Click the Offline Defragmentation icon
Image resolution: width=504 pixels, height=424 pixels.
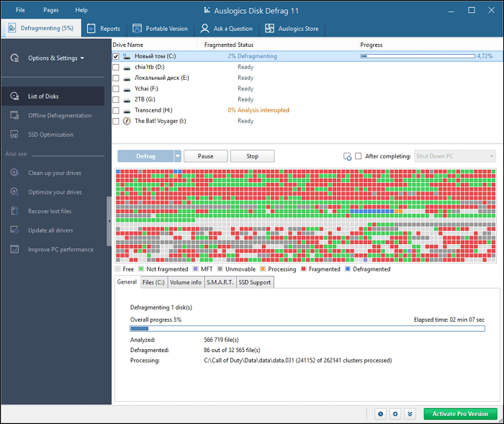14,115
